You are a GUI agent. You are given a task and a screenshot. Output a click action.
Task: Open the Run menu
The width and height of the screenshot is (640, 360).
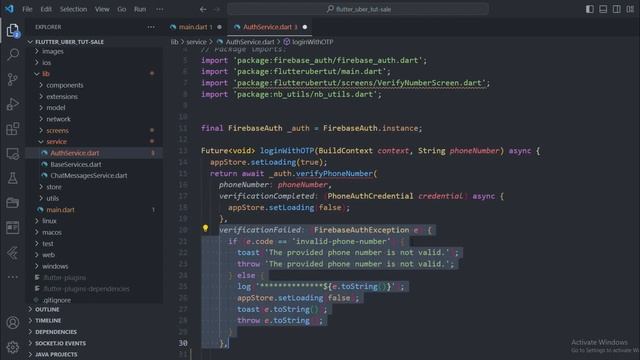(140, 9)
